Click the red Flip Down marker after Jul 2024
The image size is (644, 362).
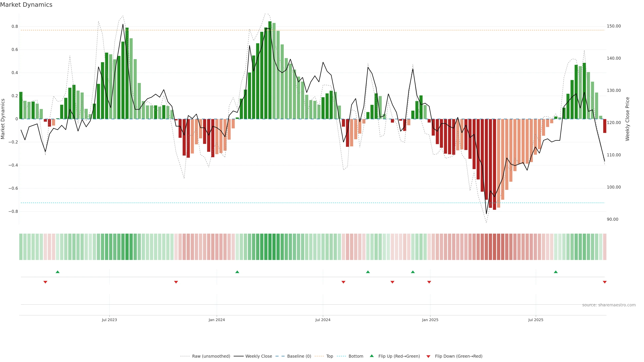tap(343, 282)
